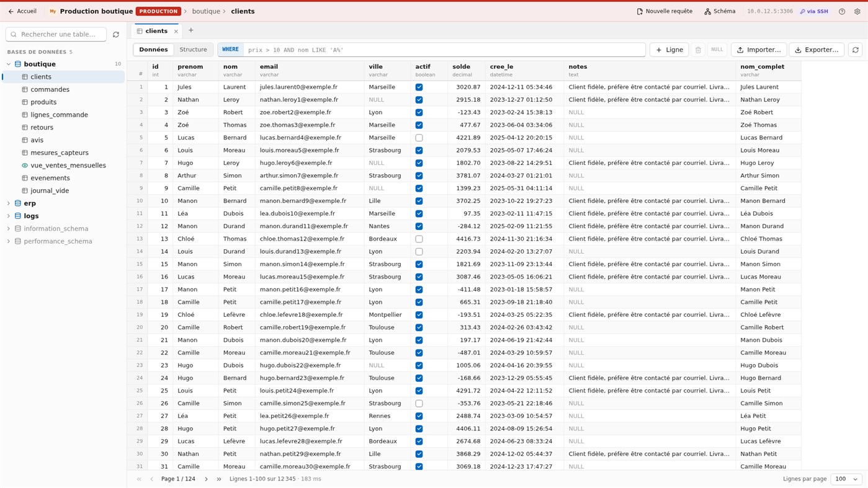Collapse the boutique database tree
This screenshot has width=868, height=488.
9,64
